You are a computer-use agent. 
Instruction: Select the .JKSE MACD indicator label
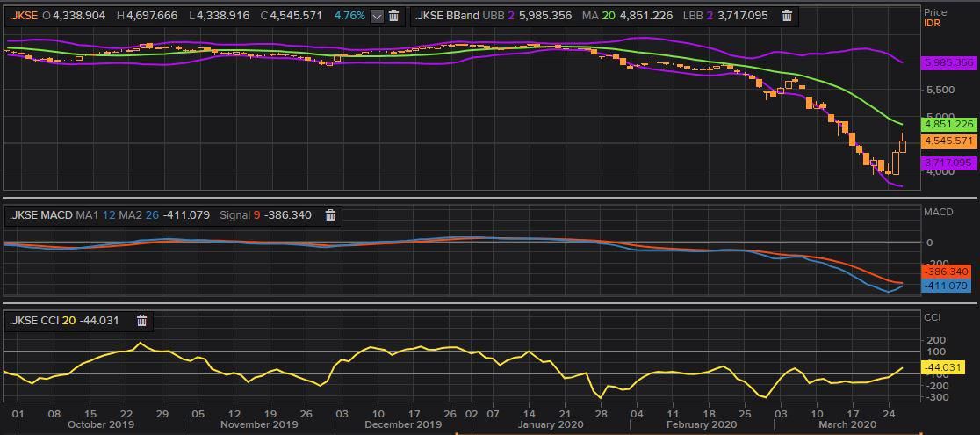pyautogui.click(x=40, y=215)
